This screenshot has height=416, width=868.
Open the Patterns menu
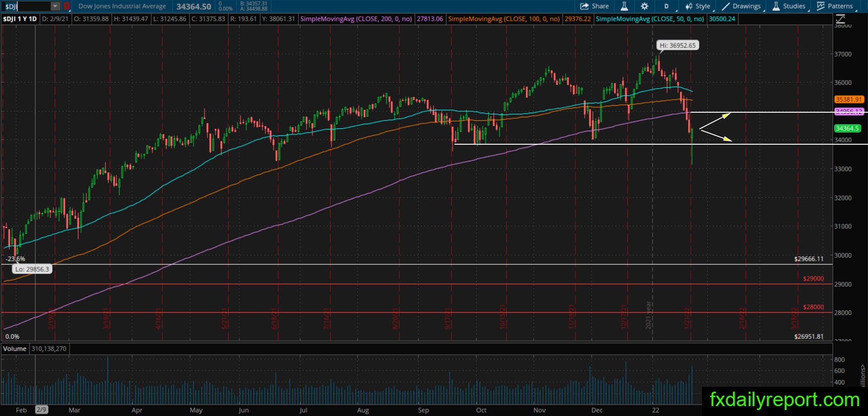[835, 6]
